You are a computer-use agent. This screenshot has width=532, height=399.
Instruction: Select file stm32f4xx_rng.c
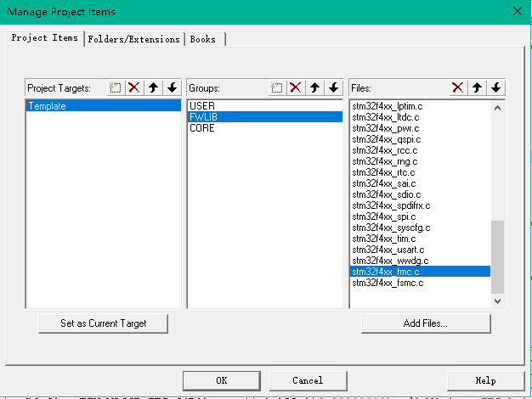(x=420, y=161)
